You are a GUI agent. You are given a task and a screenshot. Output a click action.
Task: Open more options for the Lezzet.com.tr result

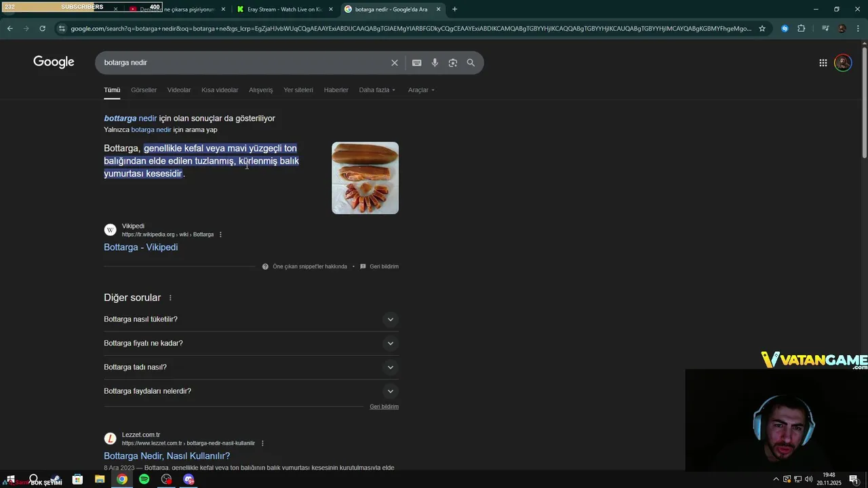tap(262, 443)
